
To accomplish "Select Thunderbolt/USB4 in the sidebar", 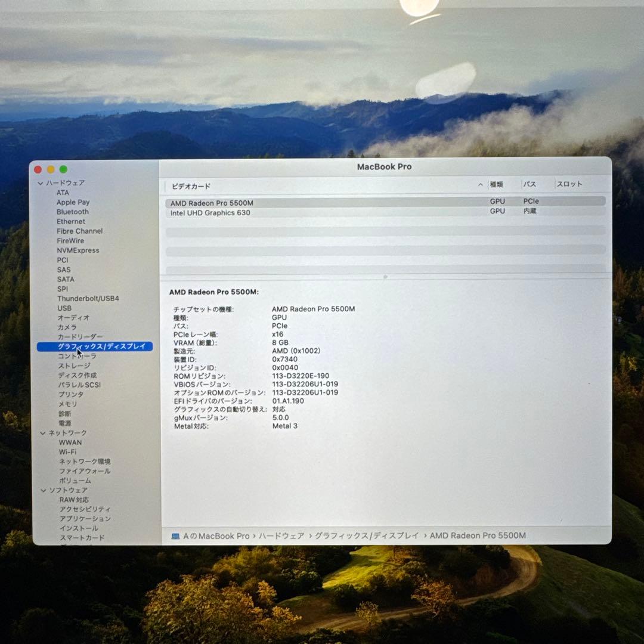I will click(x=88, y=298).
